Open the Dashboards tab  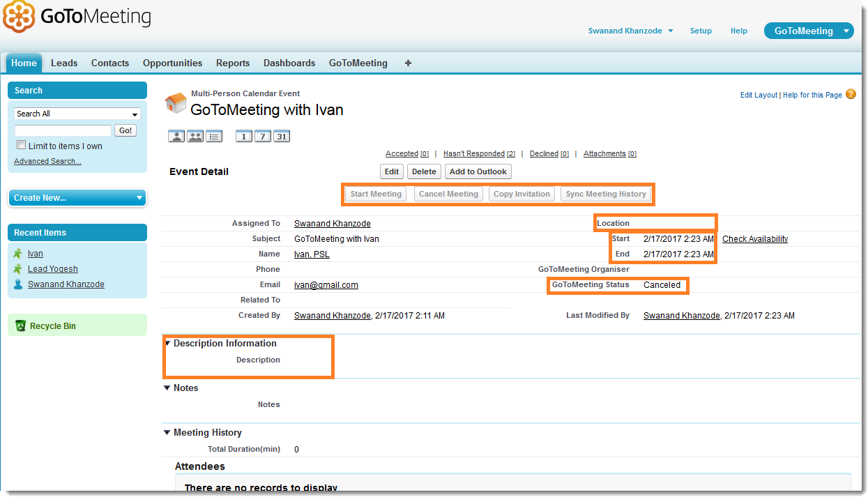coord(289,63)
